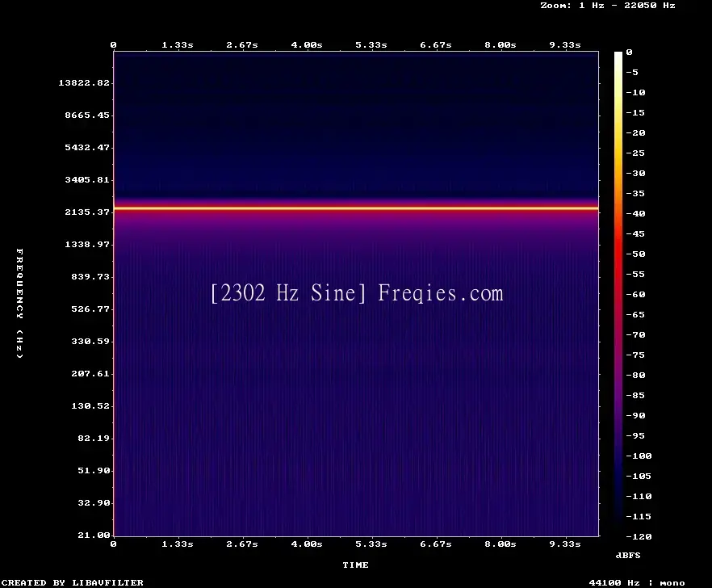Select the 330.59 frequency label

[x=90, y=341]
